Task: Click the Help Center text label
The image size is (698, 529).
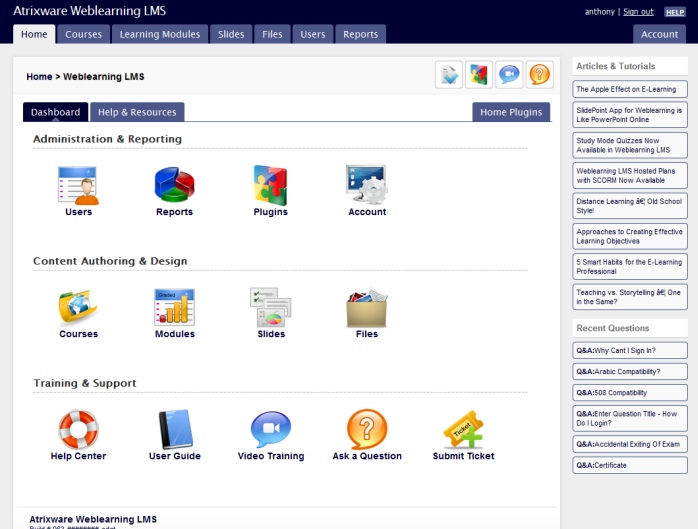Action: 78,456
